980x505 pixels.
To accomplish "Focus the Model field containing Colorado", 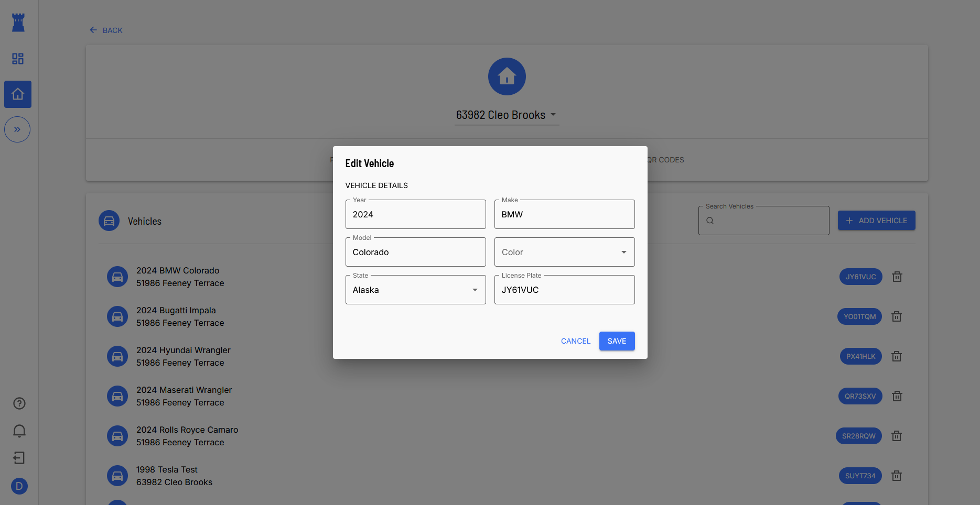I will pyautogui.click(x=415, y=252).
